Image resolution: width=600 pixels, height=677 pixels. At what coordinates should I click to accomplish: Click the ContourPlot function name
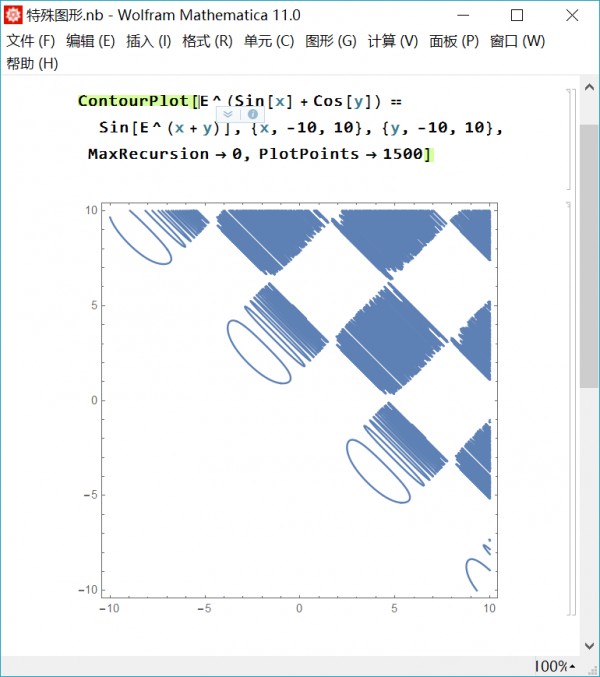(x=133, y=101)
